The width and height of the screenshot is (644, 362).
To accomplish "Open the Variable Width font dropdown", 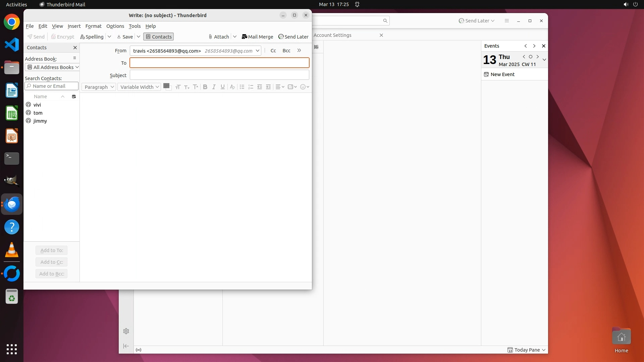I will pyautogui.click(x=139, y=87).
